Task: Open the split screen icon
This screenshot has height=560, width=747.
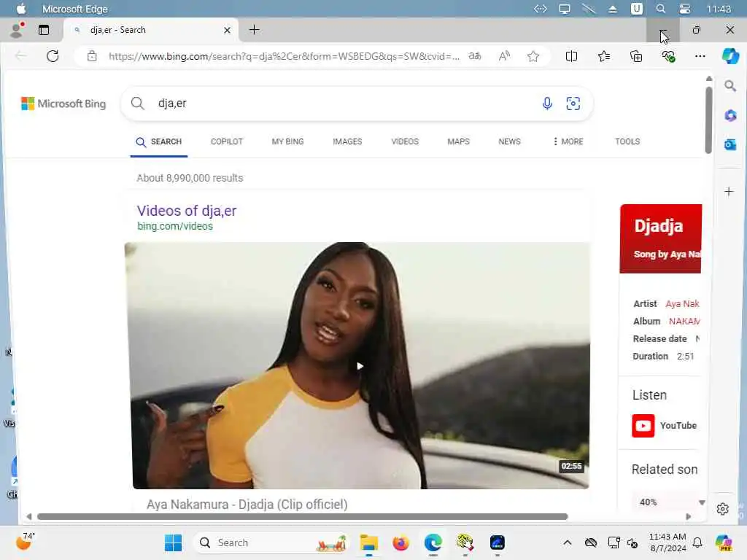Action: click(x=571, y=56)
